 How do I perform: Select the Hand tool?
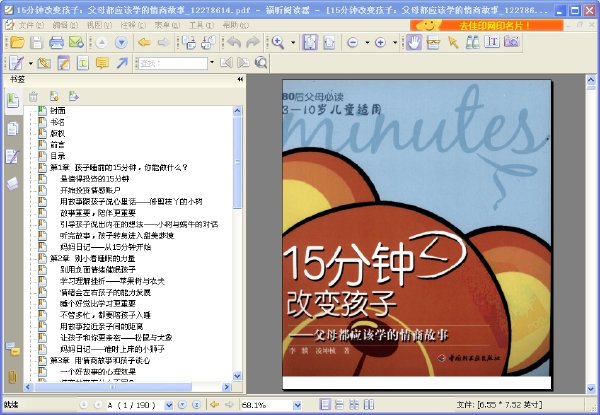tap(414, 42)
